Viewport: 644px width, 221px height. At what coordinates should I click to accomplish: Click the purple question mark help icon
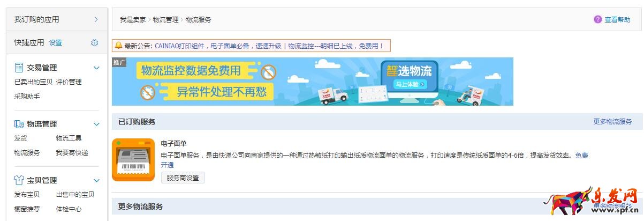tap(598, 19)
